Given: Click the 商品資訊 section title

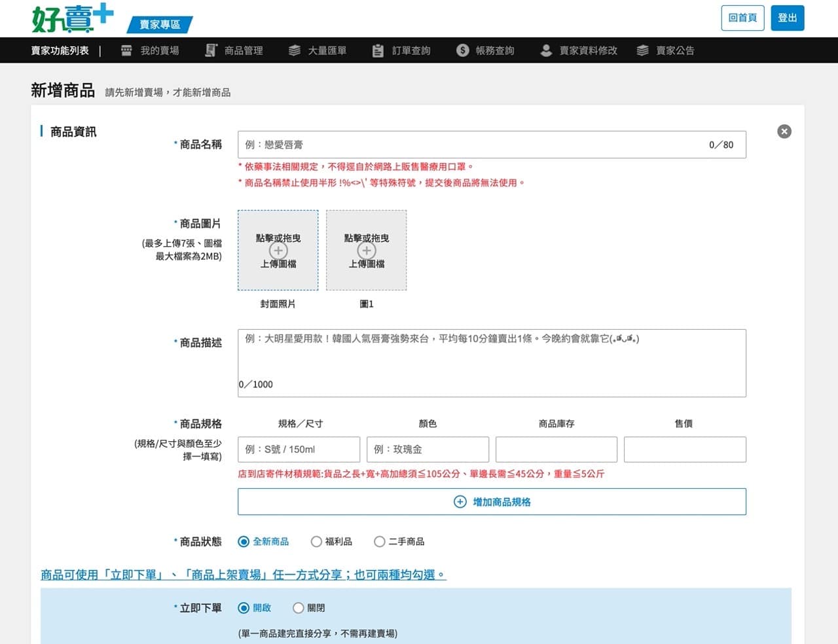Looking at the screenshot, I should coord(73,132).
